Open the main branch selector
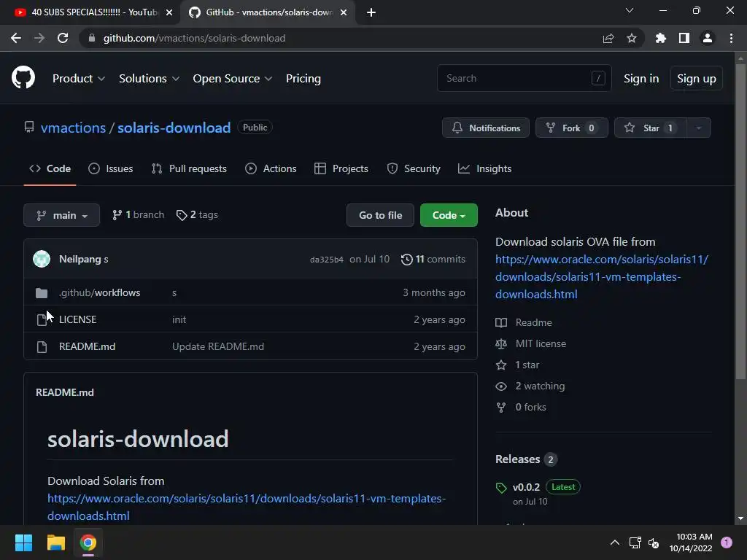747x560 pixels. pyautogui.click(x=61, y=215)
